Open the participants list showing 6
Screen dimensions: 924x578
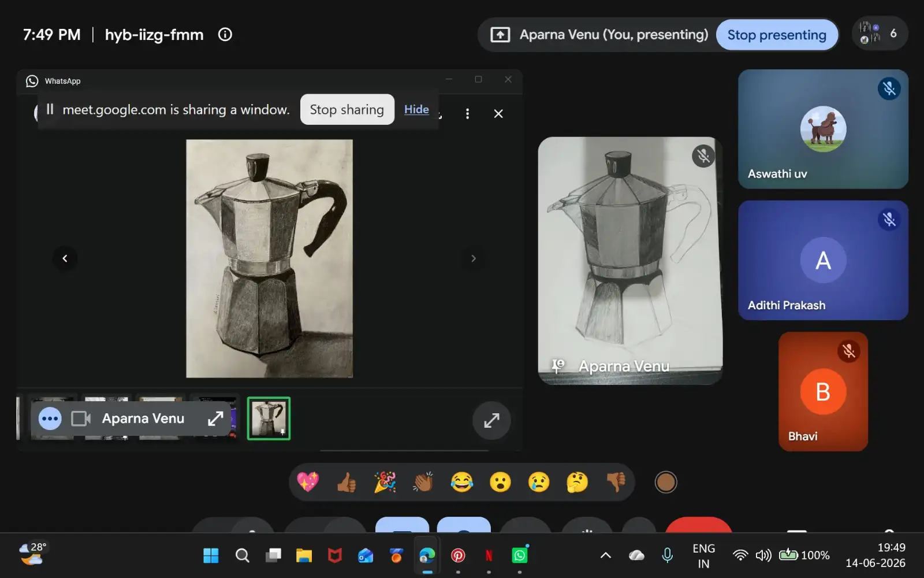[880, 34]
